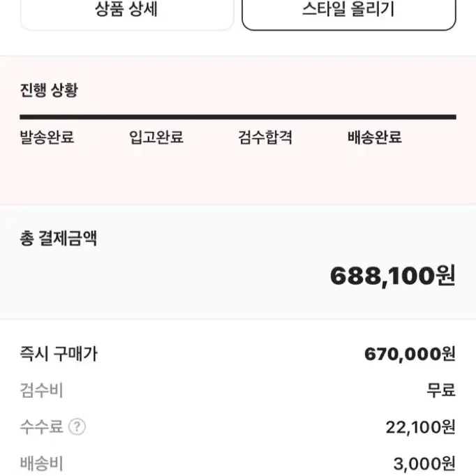The width and height of the screenshot is (476, 476).
Task: Click the 즉시 구매가 label
Action: coord(59,354)
